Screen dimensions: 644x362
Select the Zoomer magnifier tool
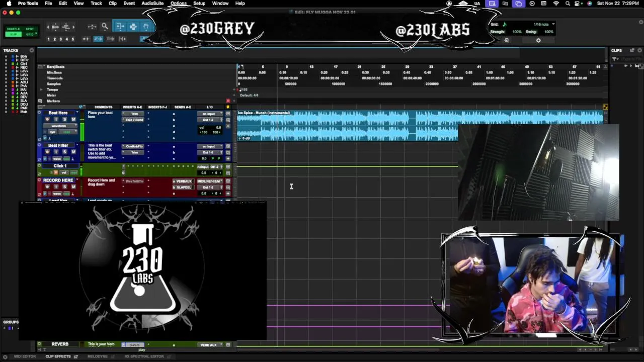[105, 26]
